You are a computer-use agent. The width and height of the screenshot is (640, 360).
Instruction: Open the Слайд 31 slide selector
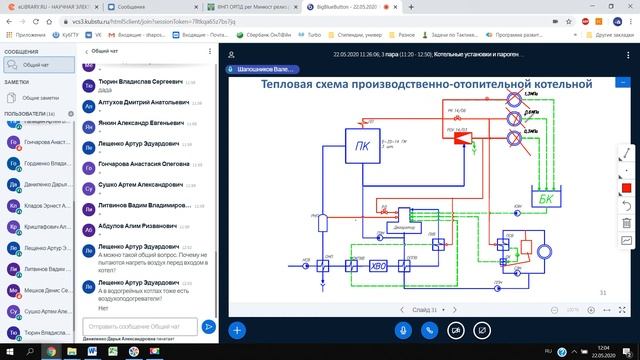[x=428, y=310]
